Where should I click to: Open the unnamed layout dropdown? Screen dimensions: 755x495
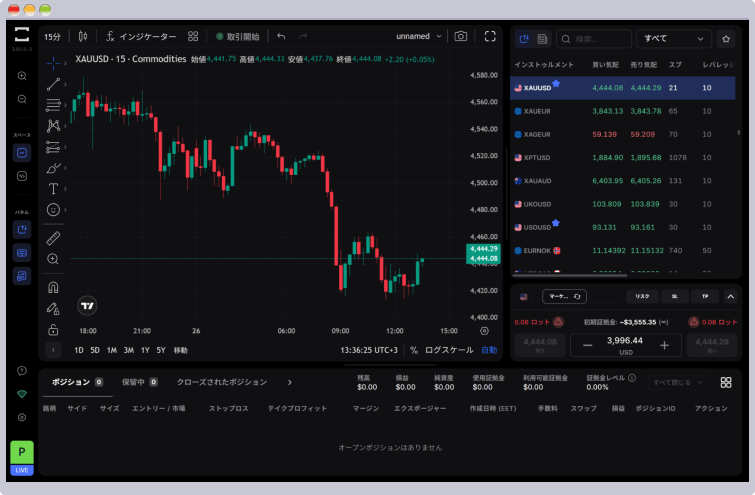(418, 36)
